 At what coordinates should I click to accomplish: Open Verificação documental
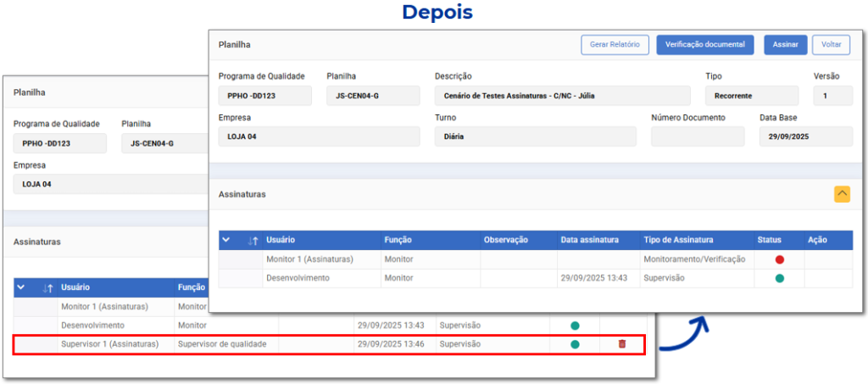tap(704, 45)
